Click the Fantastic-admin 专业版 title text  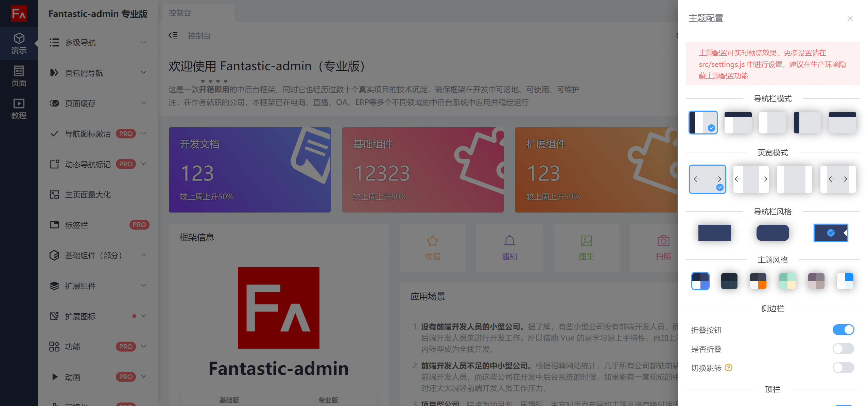point(98,14)
